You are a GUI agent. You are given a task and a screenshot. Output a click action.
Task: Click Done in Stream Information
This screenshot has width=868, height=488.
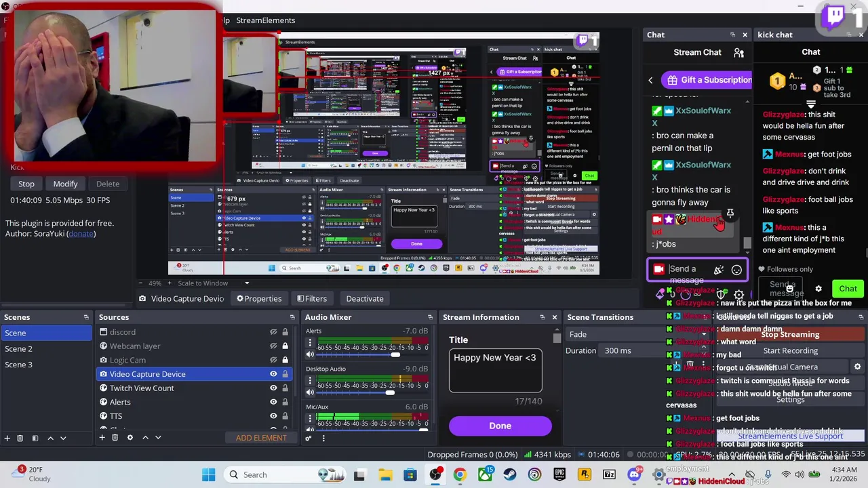[x=500, y=426]
